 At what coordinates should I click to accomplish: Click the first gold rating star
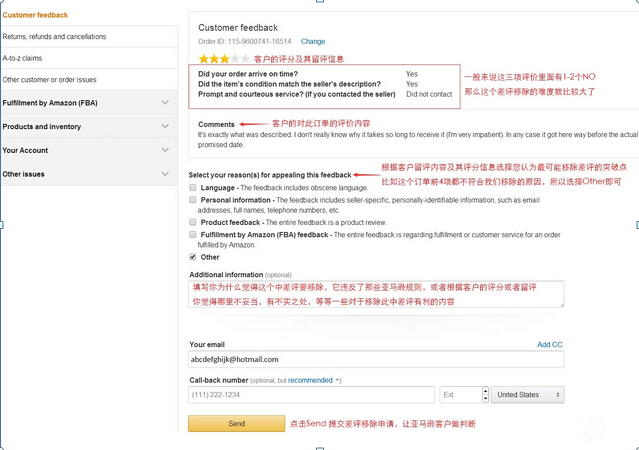pos(203,59)
